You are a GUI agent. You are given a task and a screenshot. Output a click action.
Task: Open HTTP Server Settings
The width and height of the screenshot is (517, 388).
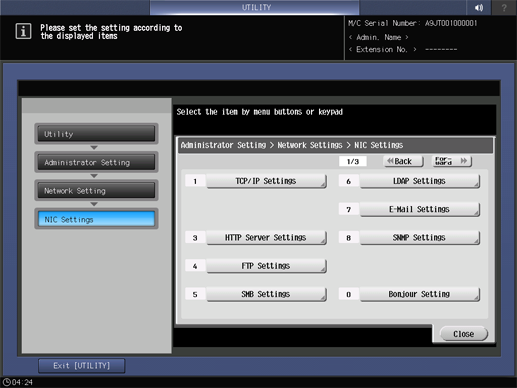266,238
